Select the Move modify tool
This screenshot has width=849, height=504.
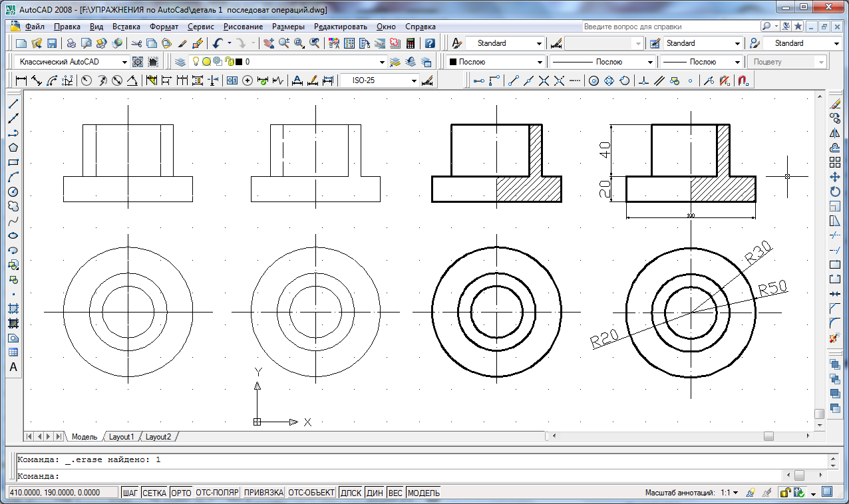point(835,177)
